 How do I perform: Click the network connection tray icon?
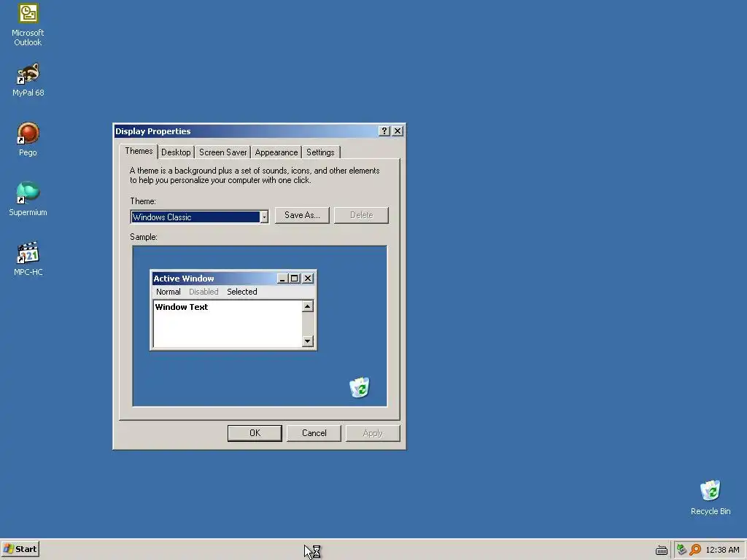click(x=681, y=550)
